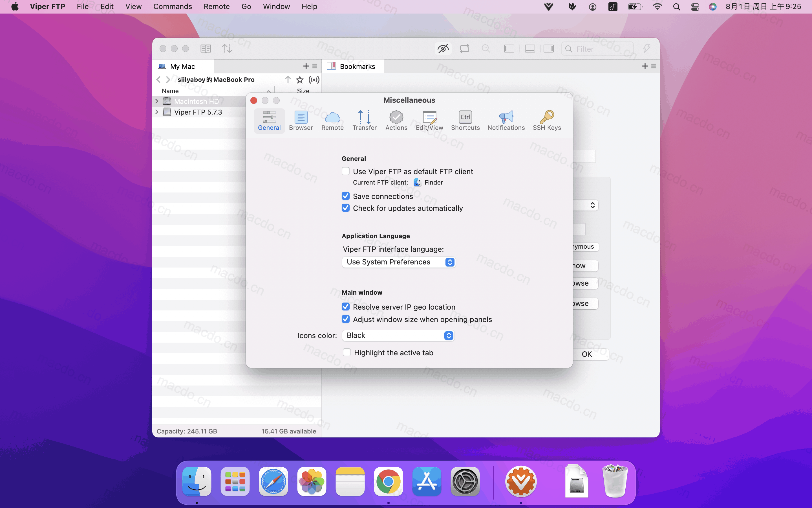The width and height of the screenshot is (812, 508).
Task: Click the lightning bolt quick connect icon
Action: tap(646, 48)
